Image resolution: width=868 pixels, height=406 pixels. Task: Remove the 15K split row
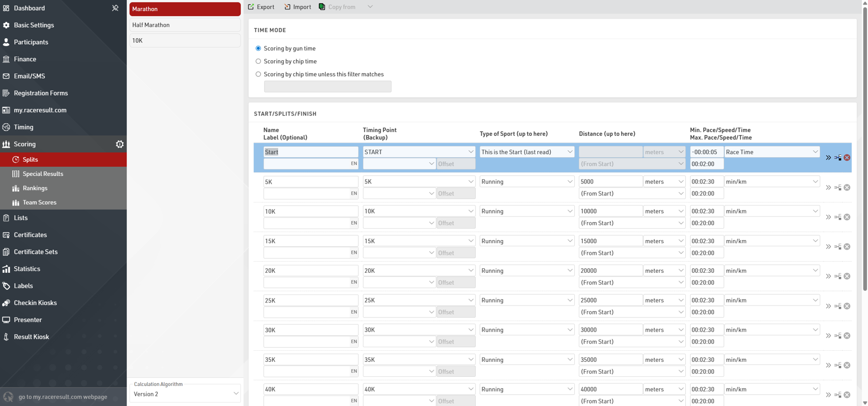tap(847, 247)
